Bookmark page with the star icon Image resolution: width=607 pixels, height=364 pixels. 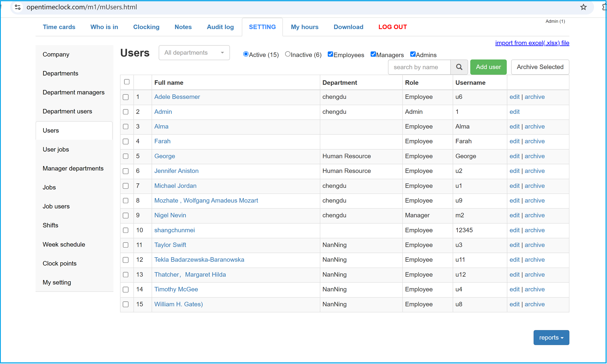583,7
